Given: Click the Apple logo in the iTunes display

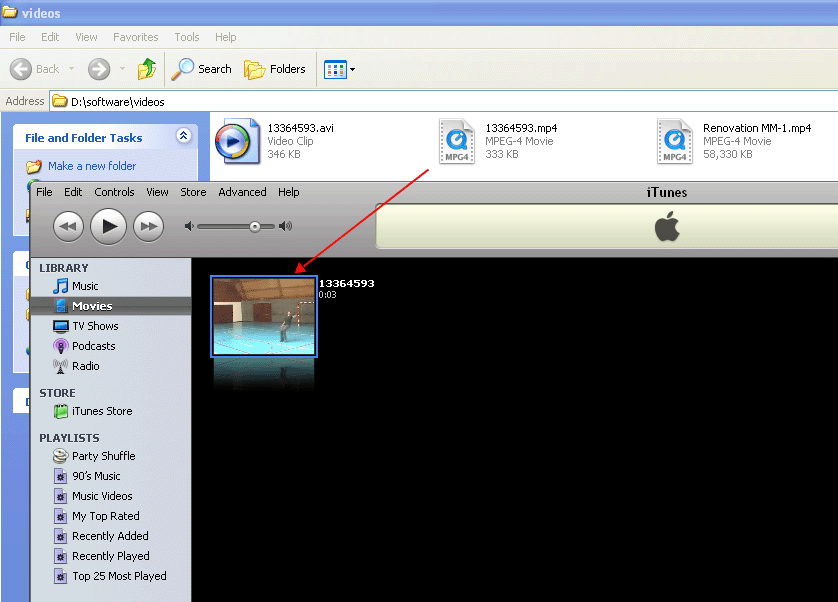Looking at the screenshot, I should click(x=667, y=226).
